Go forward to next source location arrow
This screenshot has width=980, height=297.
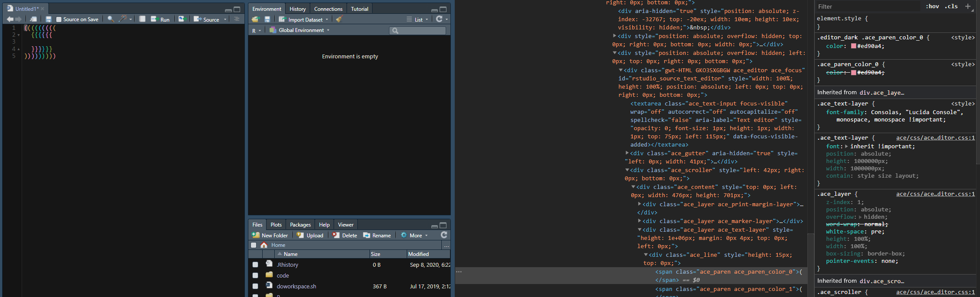coord(18,19)
